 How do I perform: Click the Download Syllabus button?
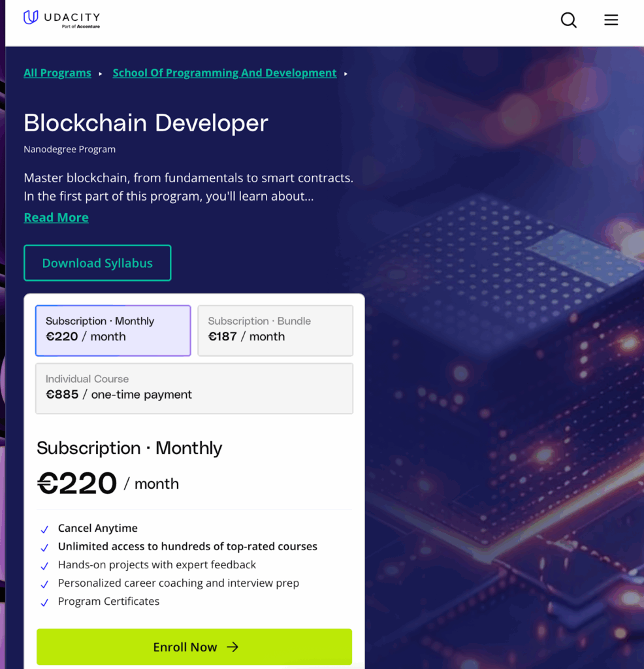click(x=97, y=263)
